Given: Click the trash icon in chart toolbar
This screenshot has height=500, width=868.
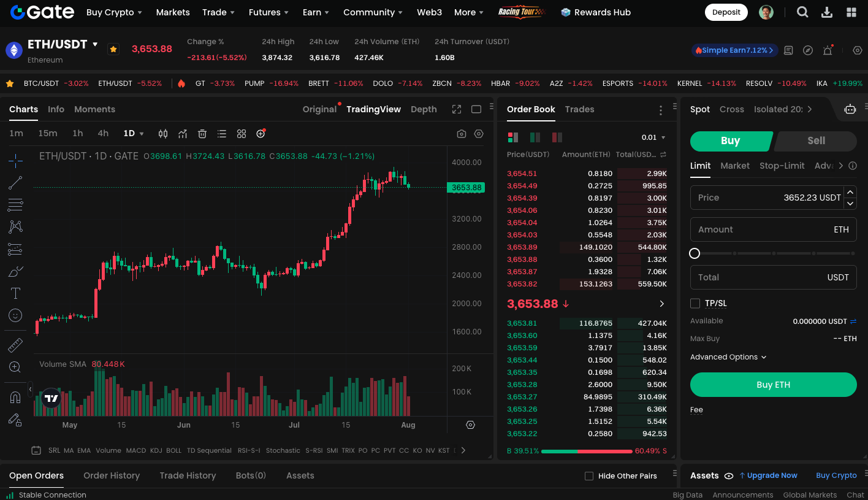Looking at the screenshot, I should [202, 134].
